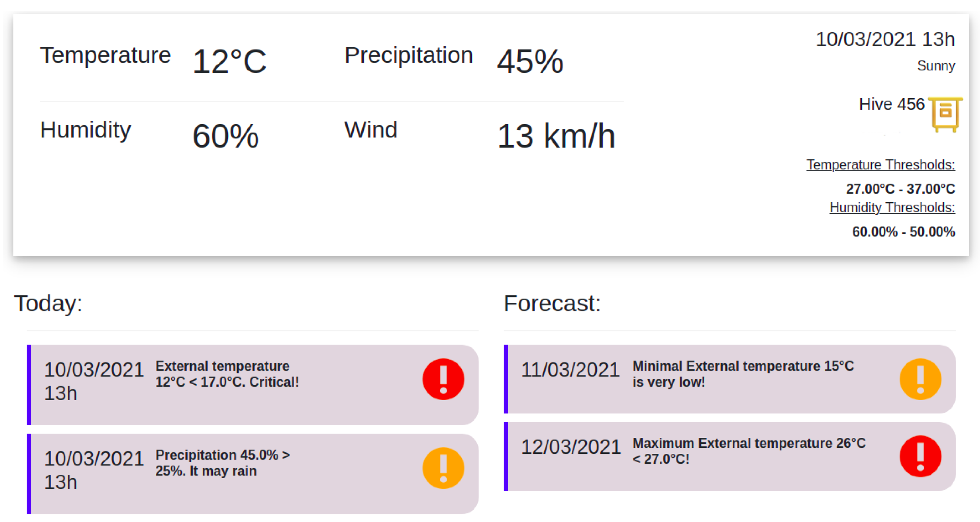Open the Humidity Thresholds link

(x=892, y=207)
